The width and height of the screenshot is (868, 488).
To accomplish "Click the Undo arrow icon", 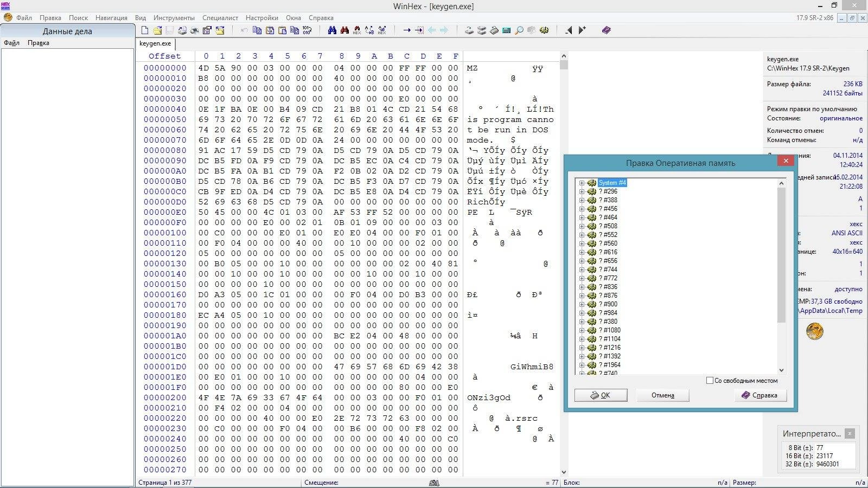I will coord(244,30).
